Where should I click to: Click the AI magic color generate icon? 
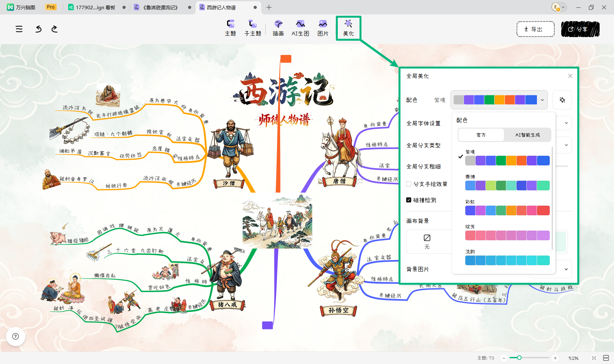[562, 100]
